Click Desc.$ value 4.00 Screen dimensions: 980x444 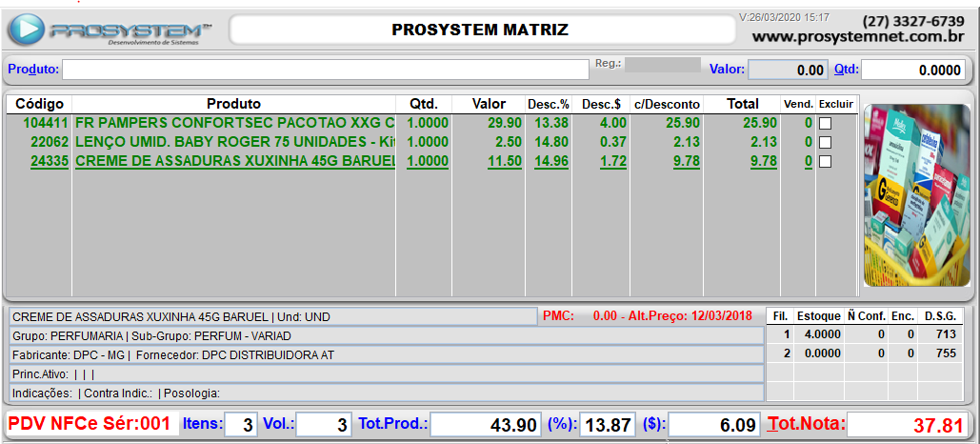click(612, 123)
